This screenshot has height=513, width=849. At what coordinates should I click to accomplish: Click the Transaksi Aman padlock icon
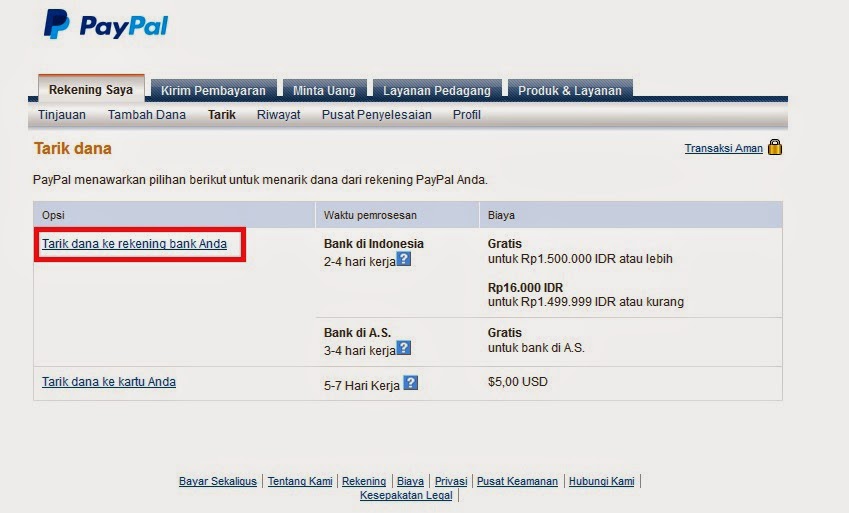[775, 147]
